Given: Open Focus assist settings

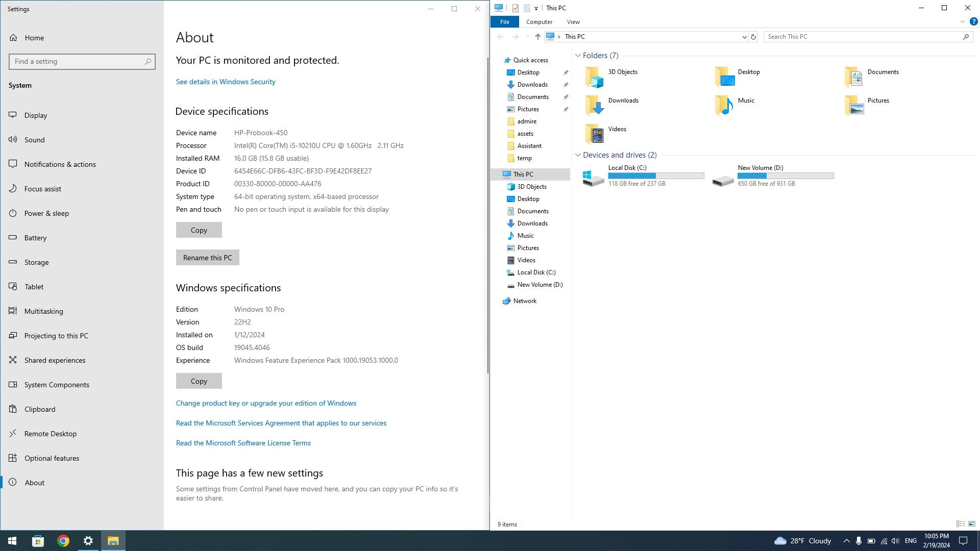Looking at the screenshot, I should click(x=82, y=189).
